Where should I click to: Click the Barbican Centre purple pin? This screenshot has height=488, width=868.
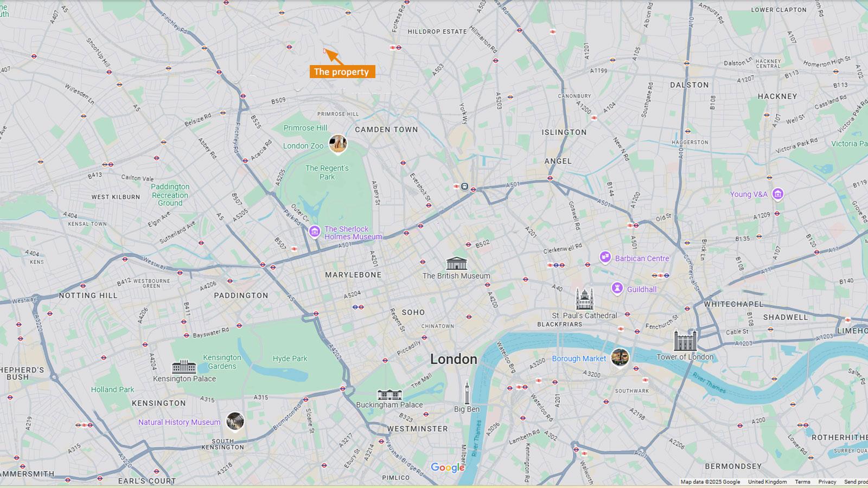605,258
